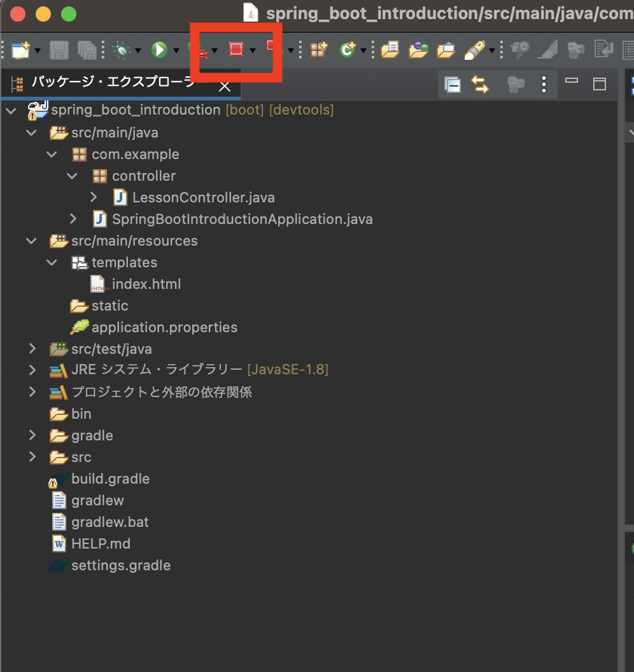This screenshot has height=672, width=634.
Task: Select the application.properties file
Action: (165, 327)
